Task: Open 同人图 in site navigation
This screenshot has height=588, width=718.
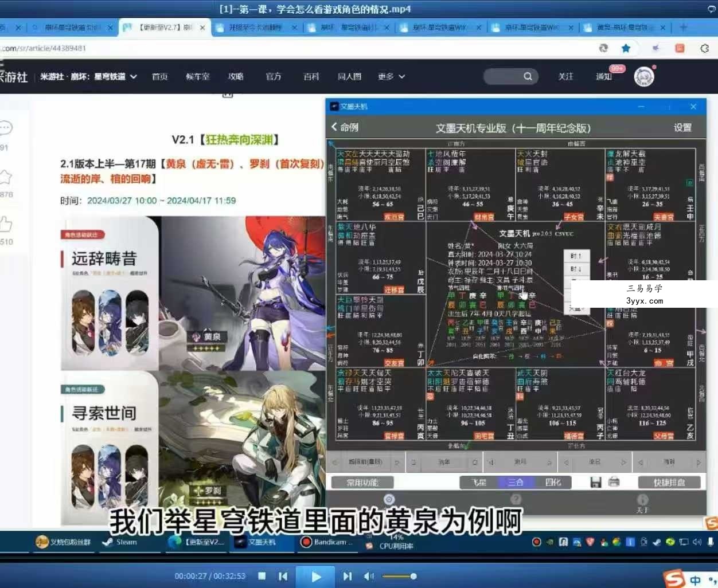Action: pyautogui.click(x=349, y=76)
